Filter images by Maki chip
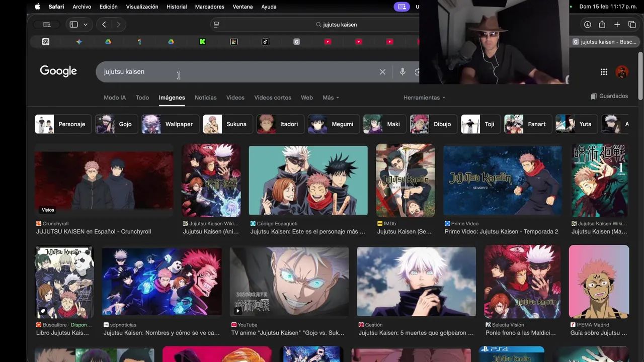Viewport: 644px width, 362px height. coord(385,124)
